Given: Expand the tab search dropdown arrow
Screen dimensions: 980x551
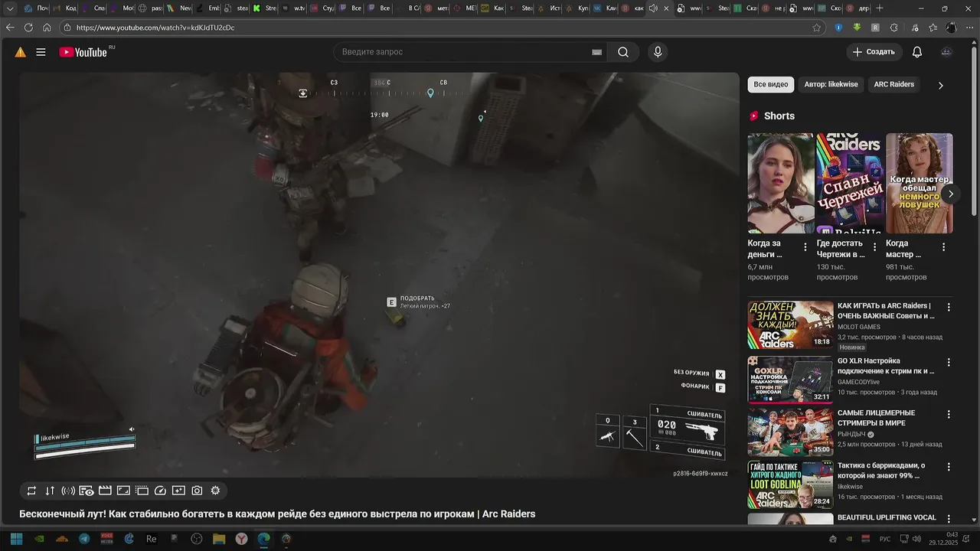Looking at the screenshot, I should coord(10,8).
